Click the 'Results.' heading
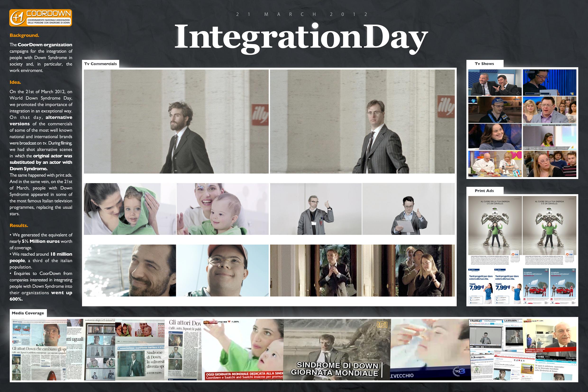Viewport: 588px width, 392px height. (19, 225)
